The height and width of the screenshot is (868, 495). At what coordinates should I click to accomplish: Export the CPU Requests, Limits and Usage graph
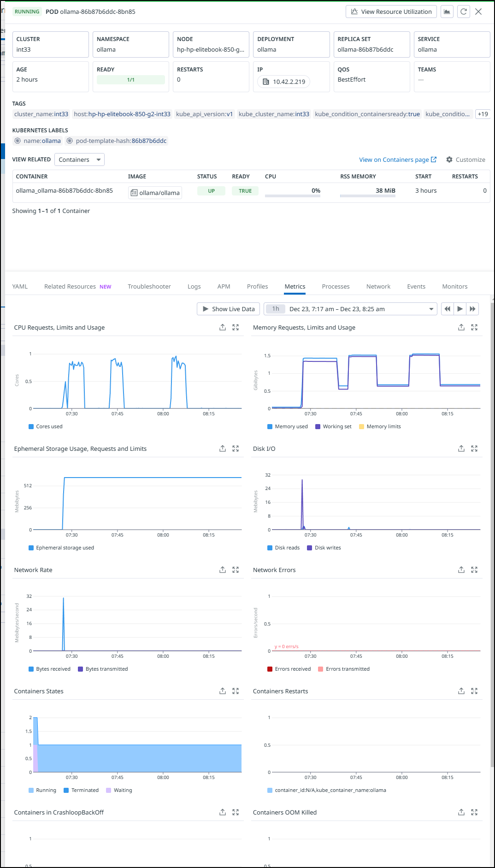[x=223, y=327]
